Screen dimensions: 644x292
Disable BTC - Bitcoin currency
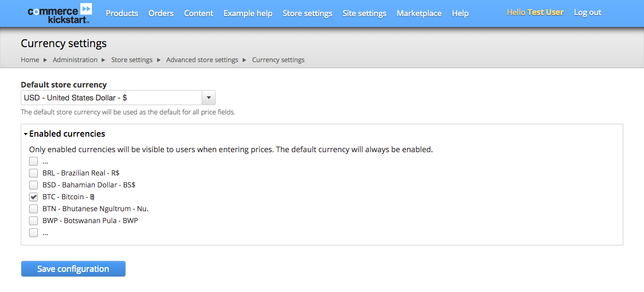click(33, 197)
